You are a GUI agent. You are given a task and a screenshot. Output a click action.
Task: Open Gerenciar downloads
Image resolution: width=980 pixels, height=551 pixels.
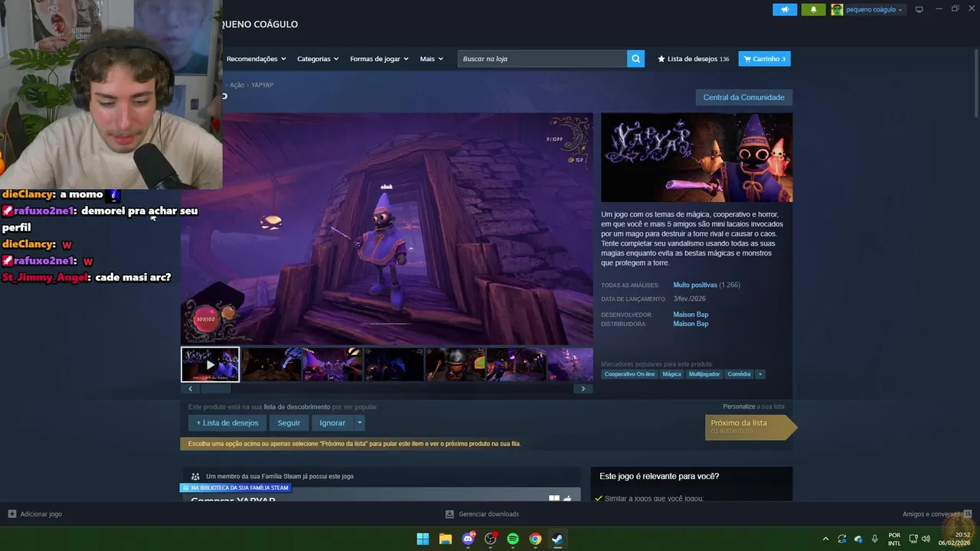pos(482,514)
